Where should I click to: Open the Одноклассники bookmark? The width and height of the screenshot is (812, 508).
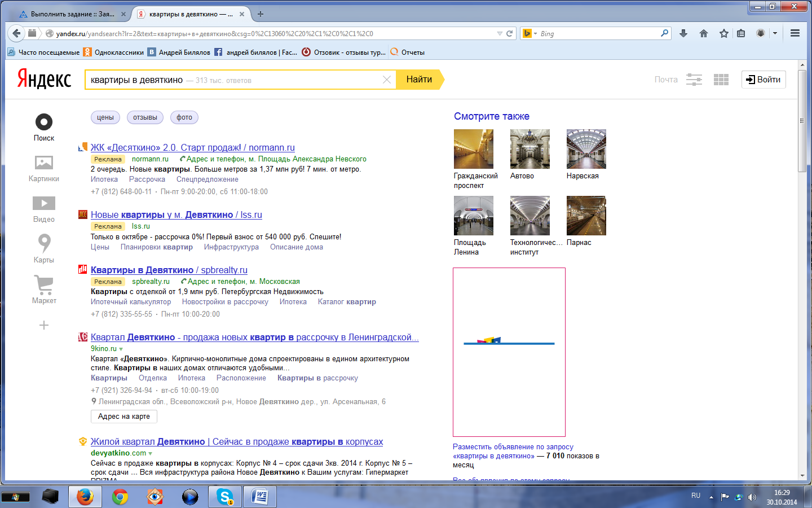[x=113, y=52]
